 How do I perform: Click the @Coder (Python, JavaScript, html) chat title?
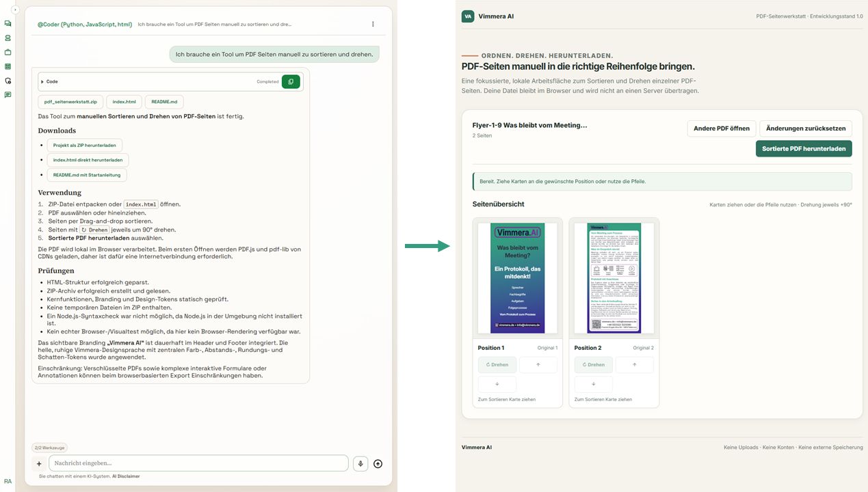[85, 24]
